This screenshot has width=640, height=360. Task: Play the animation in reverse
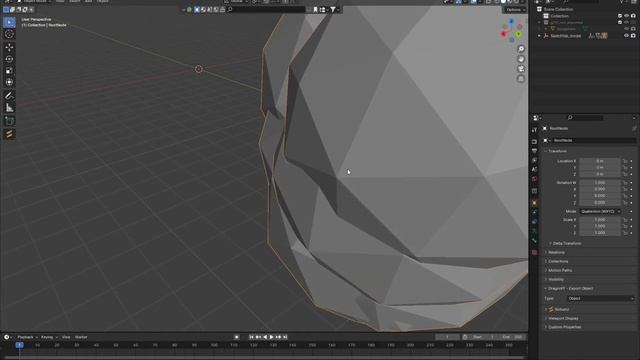265,337
